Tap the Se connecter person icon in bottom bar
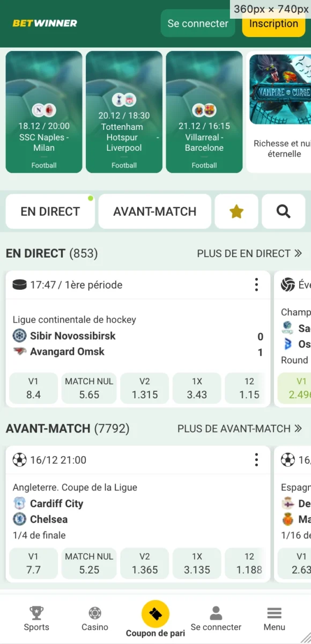Viewport: 311px width, 644px height. (x=216, y=613)
